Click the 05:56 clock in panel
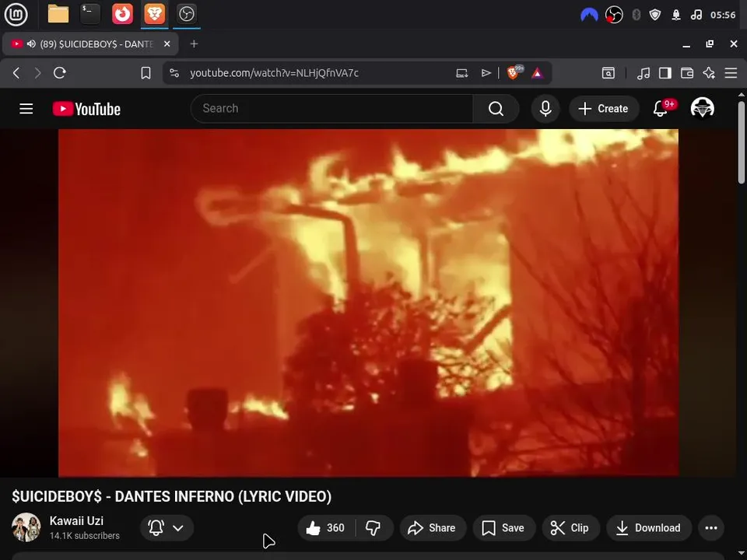The image size is (747, 560). [x=723, y=15]
